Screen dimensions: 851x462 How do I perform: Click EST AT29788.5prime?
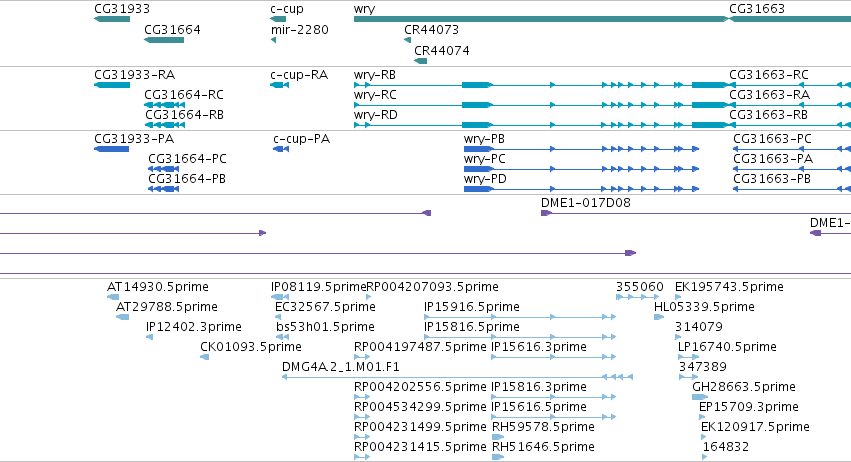pos(167,307)
